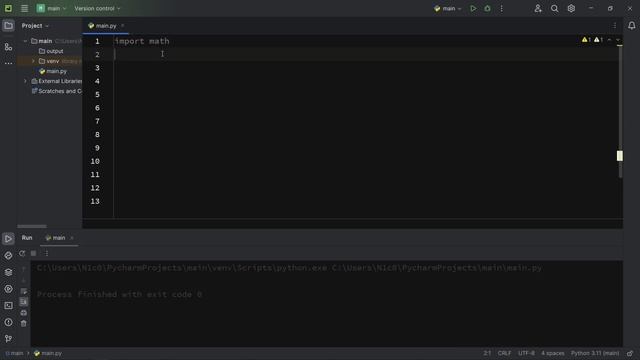Open the cursor position indicator in status bar
The image size is (640, 360).
[x=487, y=353]
